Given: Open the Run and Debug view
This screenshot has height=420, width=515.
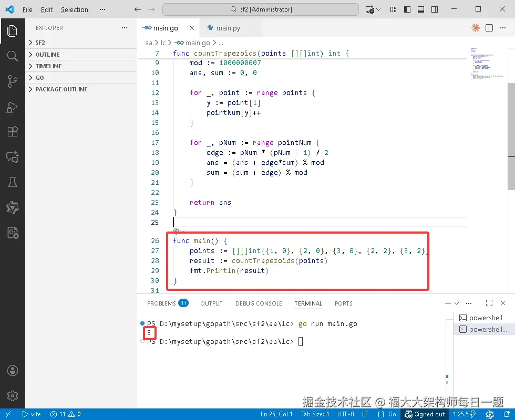Looking at the screenshot, I should coord(12,107).
